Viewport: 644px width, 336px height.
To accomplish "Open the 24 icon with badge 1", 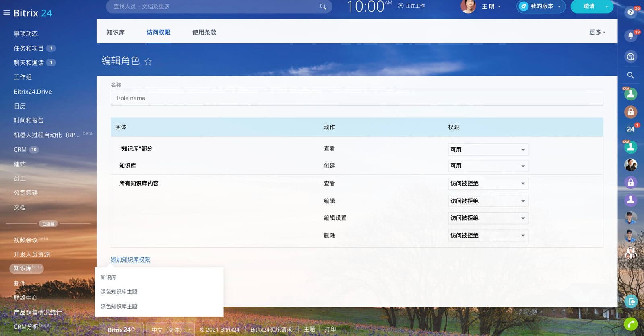I will (631, 129).
